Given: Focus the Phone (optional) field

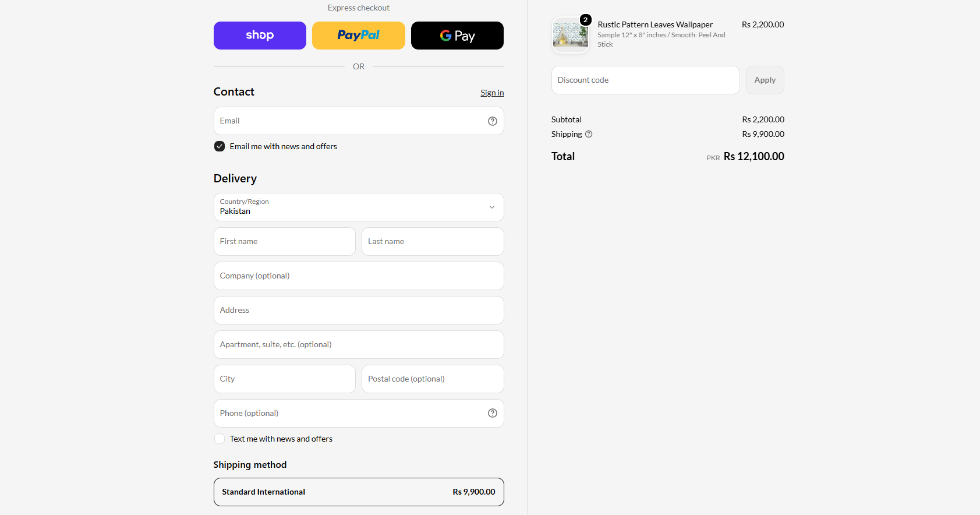Looking at the screenshot, I should click(359, 414).
